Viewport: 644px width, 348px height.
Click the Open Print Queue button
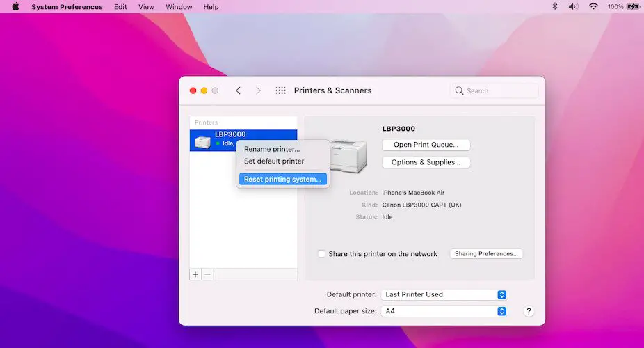(x=426, y=145)
